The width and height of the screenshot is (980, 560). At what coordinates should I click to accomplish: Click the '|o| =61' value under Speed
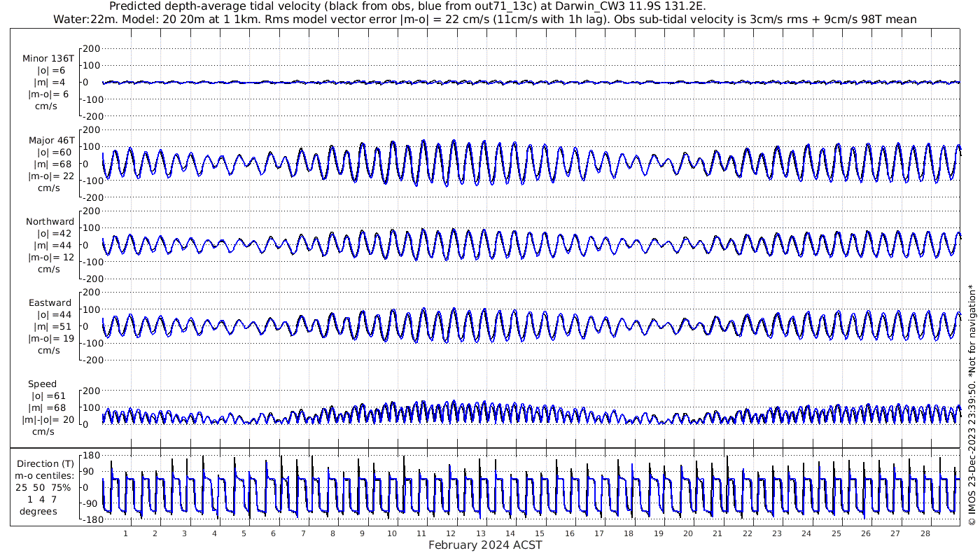(48, 395)
